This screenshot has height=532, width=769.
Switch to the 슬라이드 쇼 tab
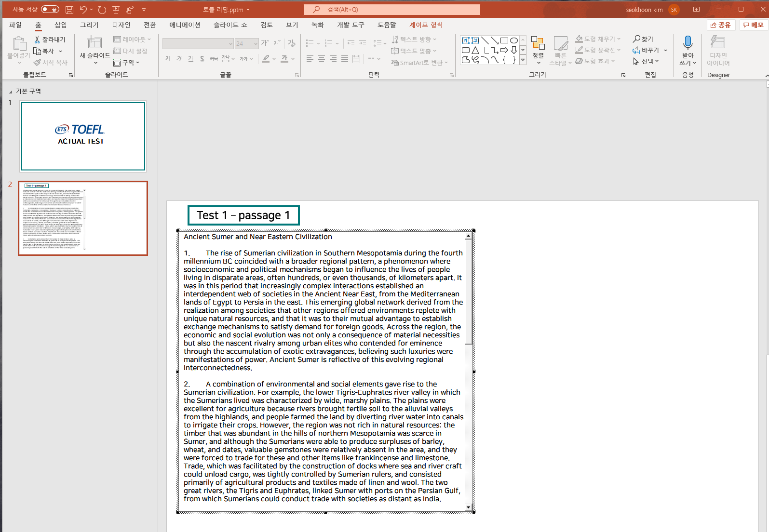(x=230, y=25)
